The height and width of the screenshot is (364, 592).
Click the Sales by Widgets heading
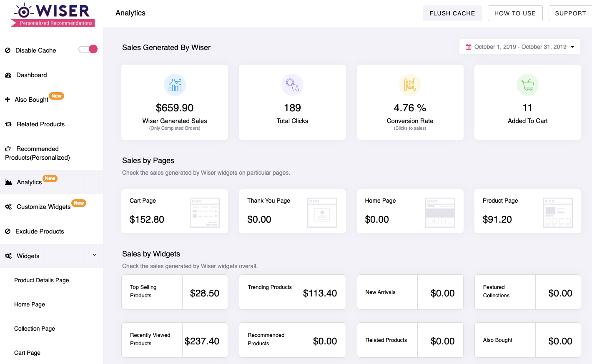[x=151, y=254]
